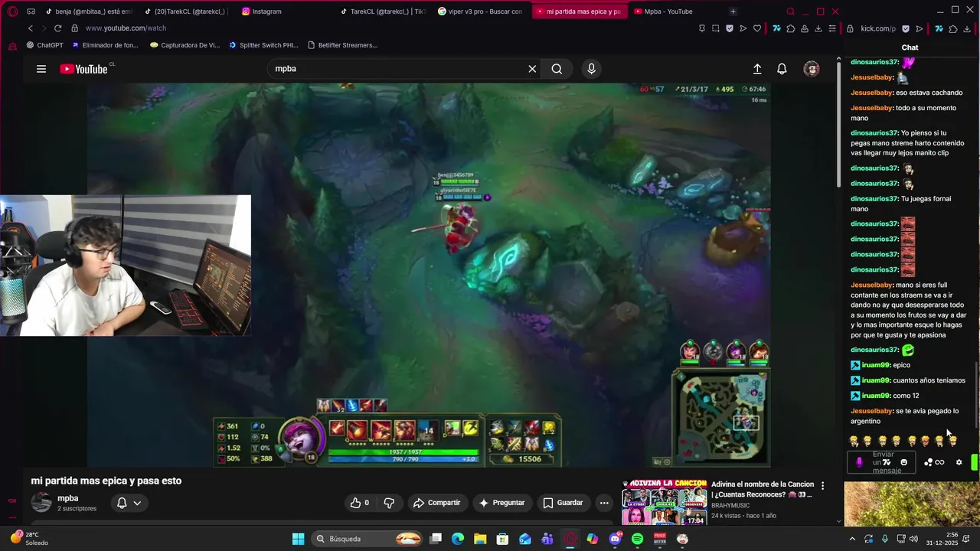Start a voice search with the microphone
The width and height of the screenshot is (980, 551).
click(x=591, y=69)
